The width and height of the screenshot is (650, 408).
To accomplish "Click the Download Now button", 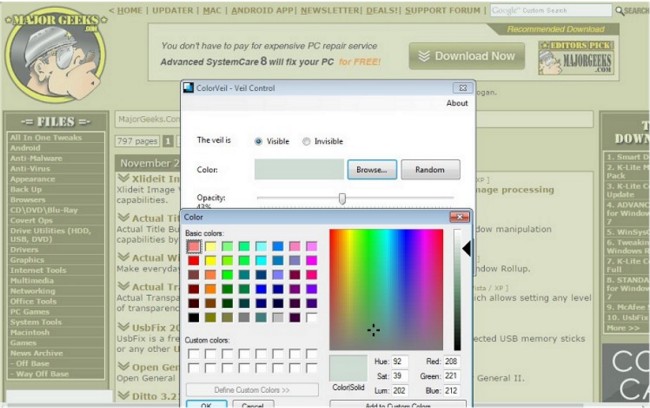I will (467, 56).
